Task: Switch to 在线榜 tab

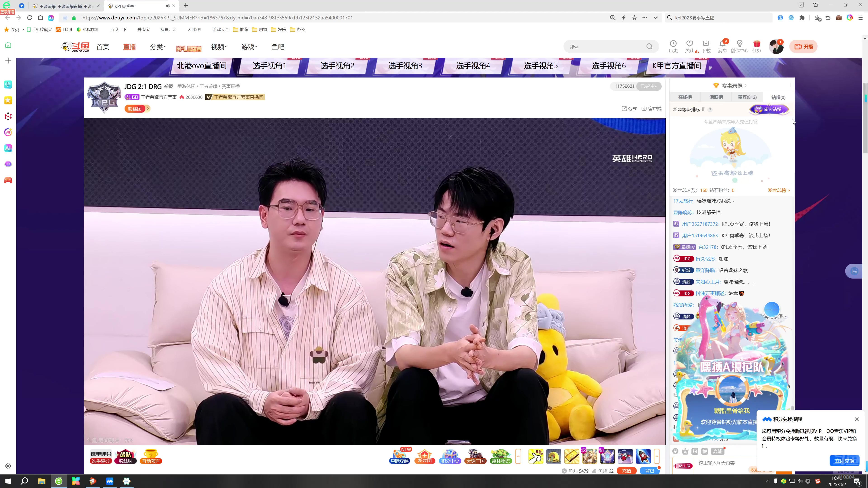Action: coord(685,97)
